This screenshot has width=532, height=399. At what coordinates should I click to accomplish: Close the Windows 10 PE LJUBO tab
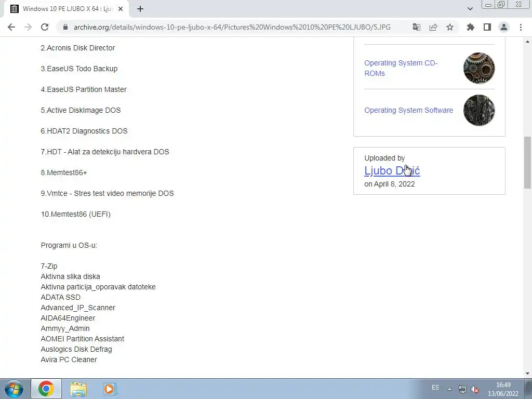(121, 9)
